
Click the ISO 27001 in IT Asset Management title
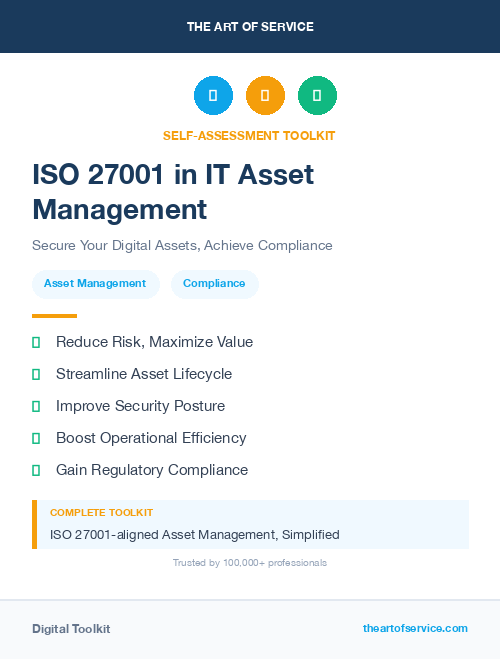coord(173,192)
